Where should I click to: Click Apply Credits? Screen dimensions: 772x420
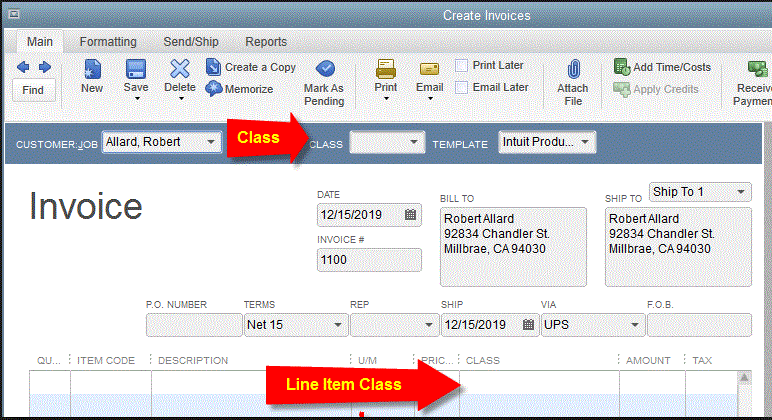point(656,89)
